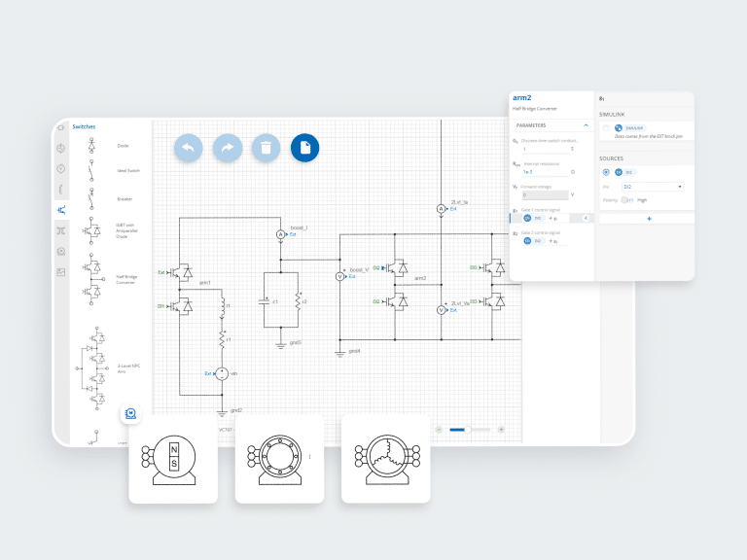
Task: Undo last action with the back-arrow button
Action: tap(188, 148)
